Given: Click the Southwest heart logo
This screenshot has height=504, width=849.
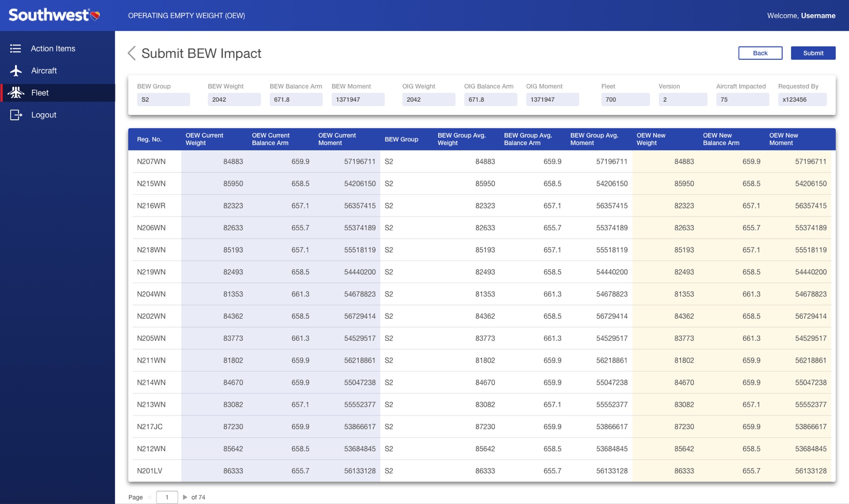Looking at the screenshot, I should (x=95, y=16).
